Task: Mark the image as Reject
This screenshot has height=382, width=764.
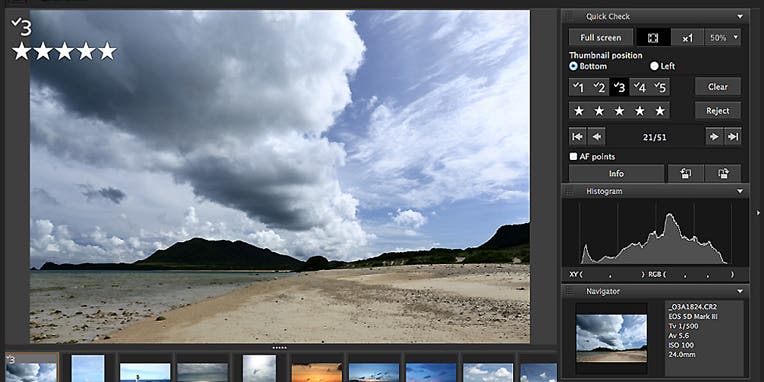Action: (718, 111)
